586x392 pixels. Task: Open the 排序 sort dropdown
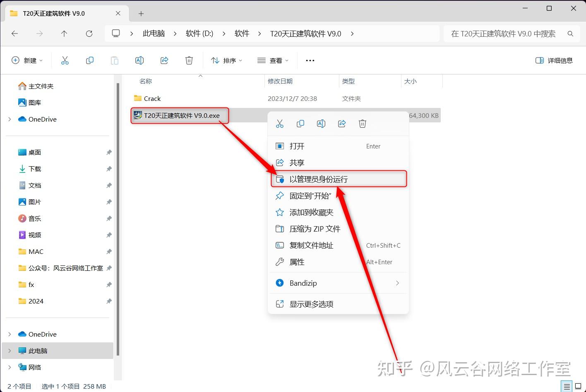coord(226,60)
